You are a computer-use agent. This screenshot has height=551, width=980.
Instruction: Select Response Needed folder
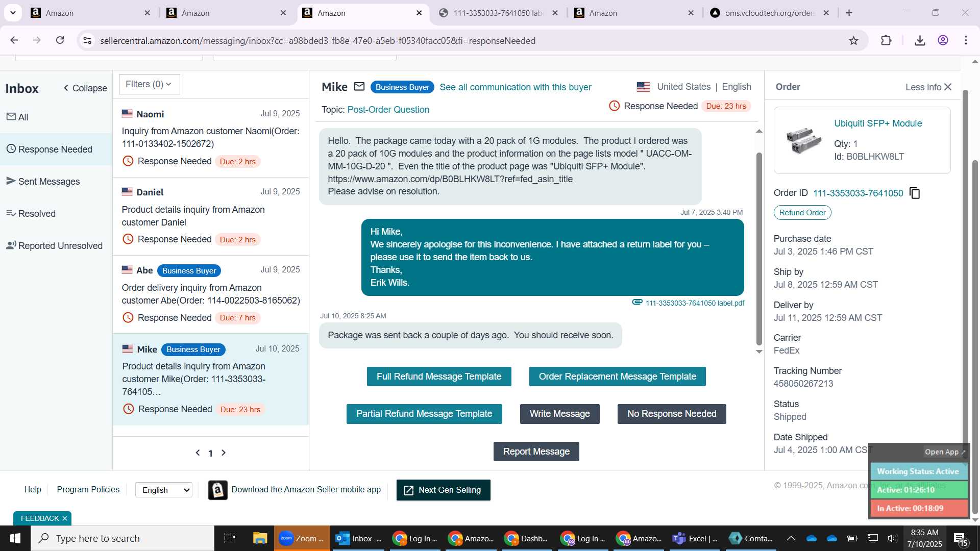[56, 149]
